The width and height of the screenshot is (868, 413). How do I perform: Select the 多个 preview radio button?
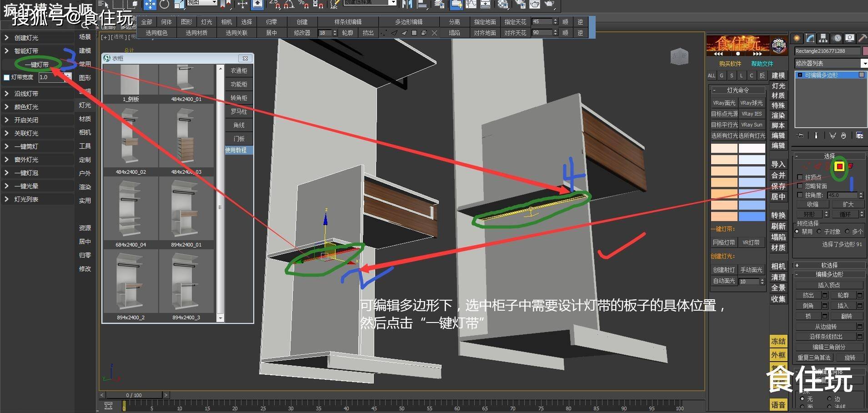coord(847,232)
